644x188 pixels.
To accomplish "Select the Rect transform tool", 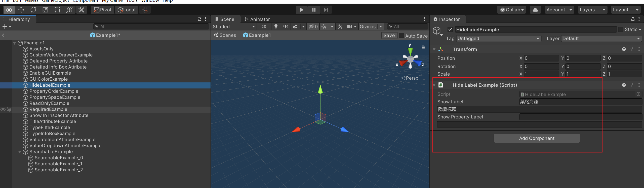I will tap(57, 10).
